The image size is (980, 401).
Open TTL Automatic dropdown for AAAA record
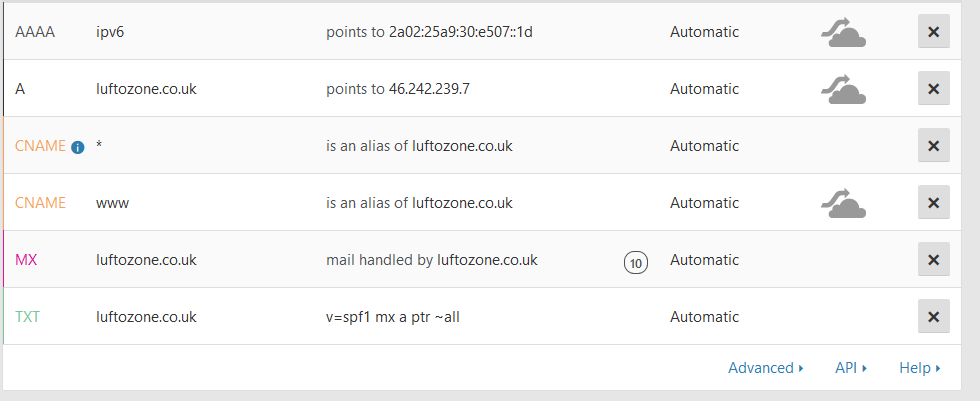click(704, 32)
